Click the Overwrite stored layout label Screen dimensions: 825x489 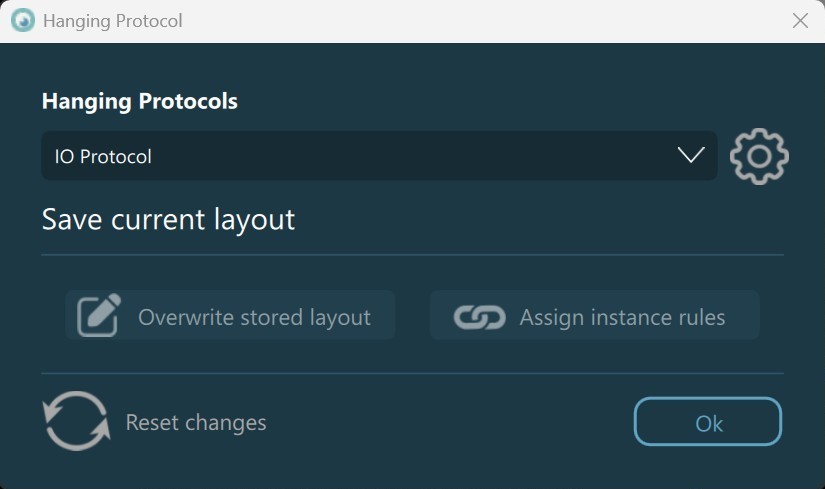(254, 318)
